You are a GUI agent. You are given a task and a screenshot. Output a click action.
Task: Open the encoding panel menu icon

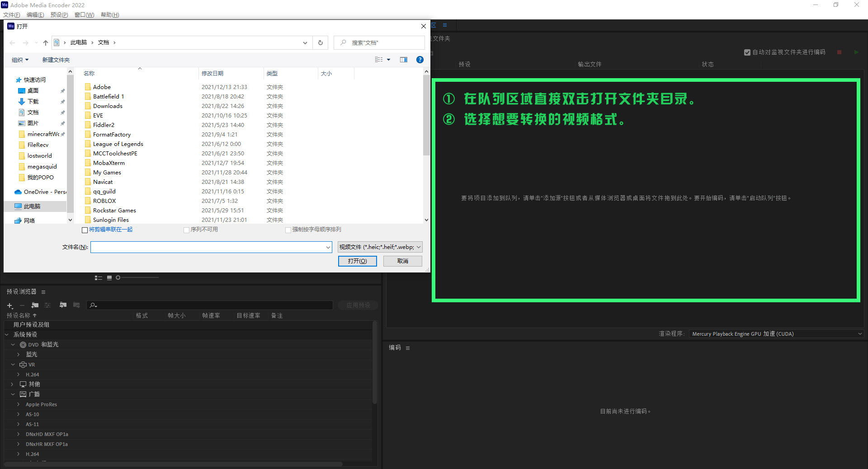[x=408, y=348]
